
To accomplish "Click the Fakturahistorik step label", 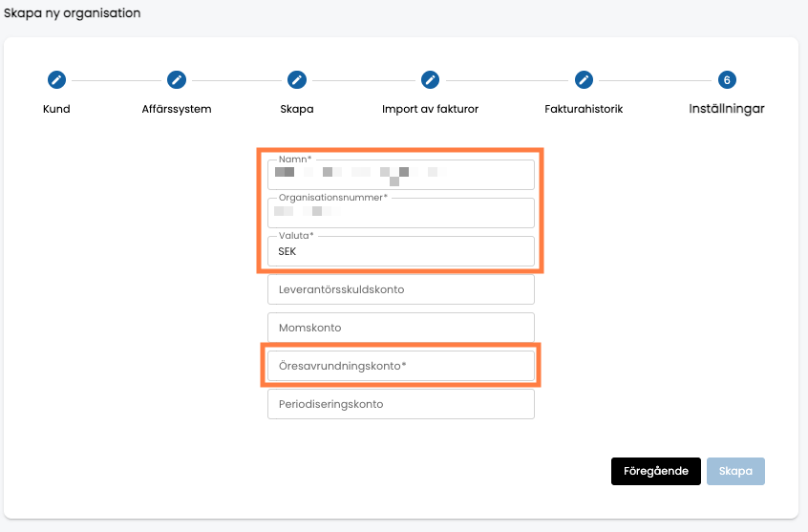I will click(x=584, y=109).
